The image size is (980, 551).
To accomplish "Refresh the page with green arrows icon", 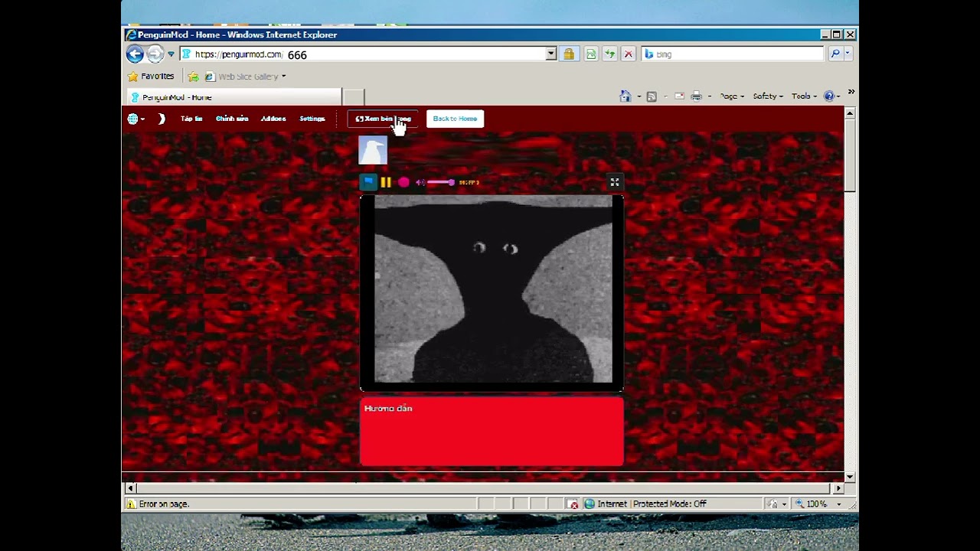I will pyautogui.click(x=609, y=54).
